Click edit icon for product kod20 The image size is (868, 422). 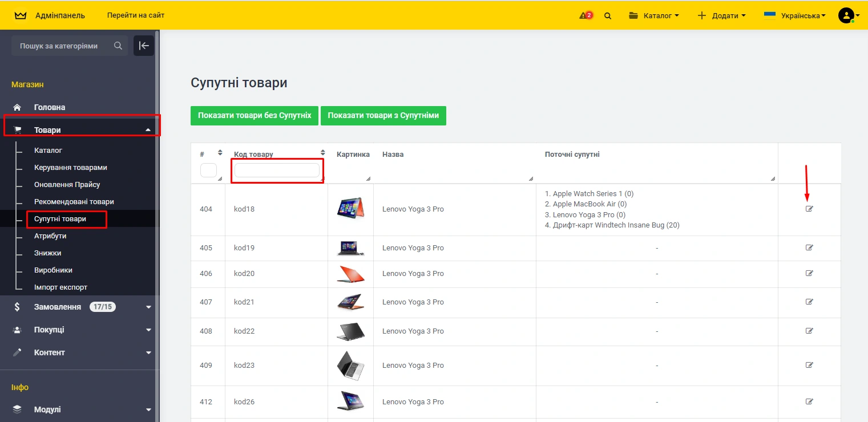(x=809, y=273)
